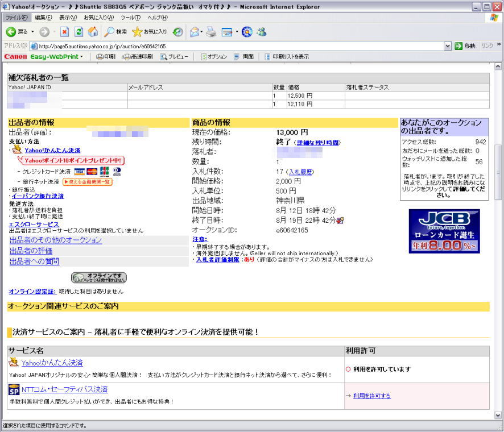Stop page loading with red X icon
Image resolution: width=504 pixels, height=432 pixels.
(x=65, y=31)
